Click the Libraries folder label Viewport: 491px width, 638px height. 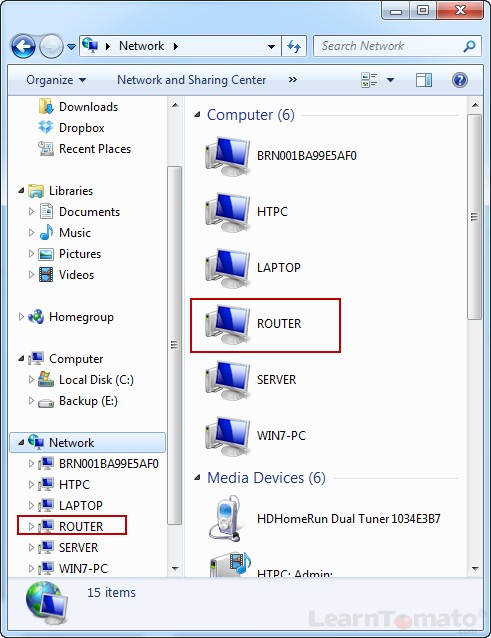tap(71, 191)
